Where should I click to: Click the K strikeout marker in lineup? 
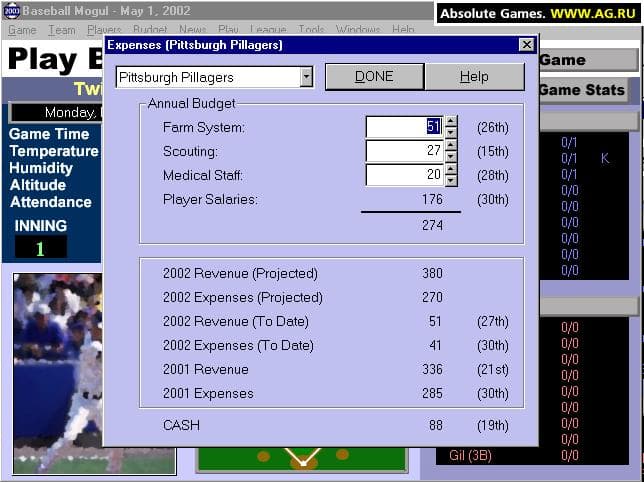coord(605,158)
